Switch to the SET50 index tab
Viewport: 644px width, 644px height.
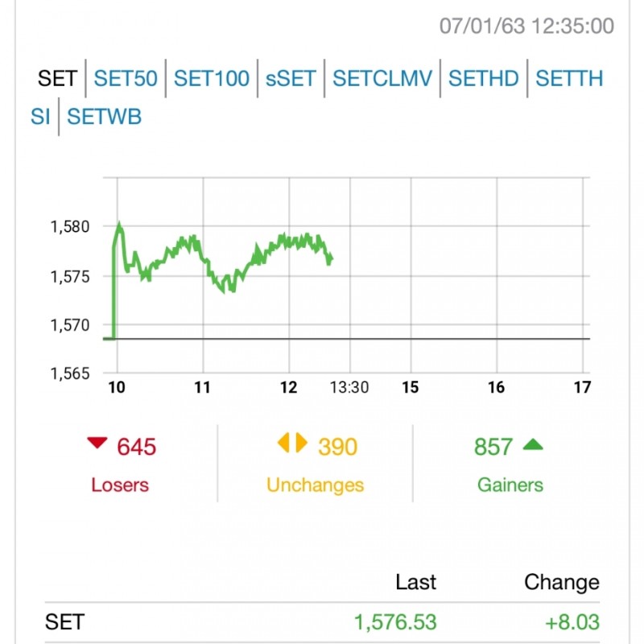tap(126, 78)
